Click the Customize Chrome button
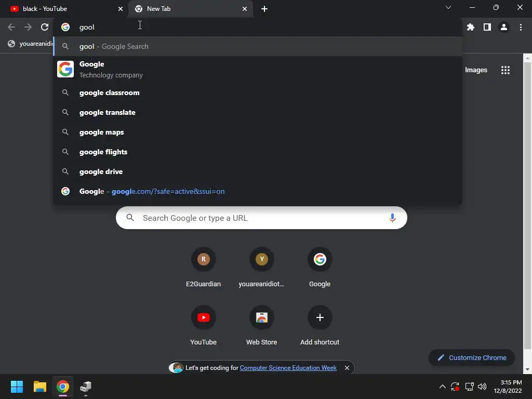This screenshot has width=532, height=399. [x=472, y=357]
